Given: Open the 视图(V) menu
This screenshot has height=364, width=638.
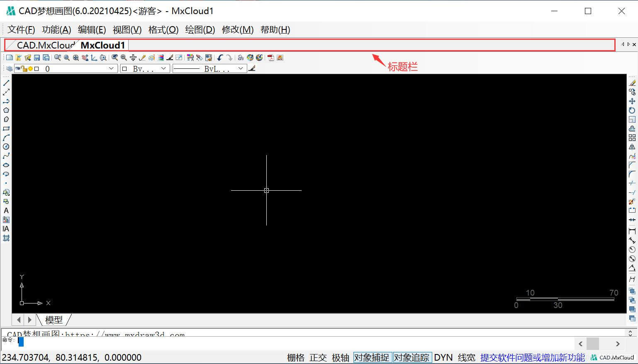Looking at the screenshot, I should click(127, 30).
